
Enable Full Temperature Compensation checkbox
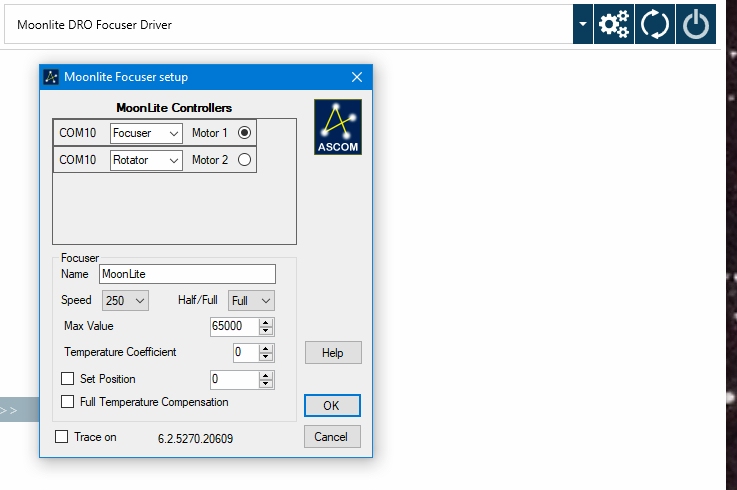point(68,402)
